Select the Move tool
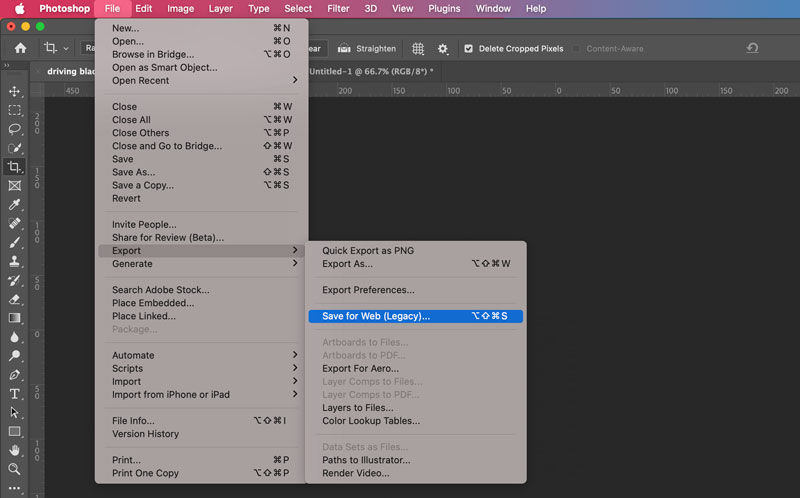Image resolution: width=800 pixels, height=498 pixels. pyautogui.click(x=14, y=91)
